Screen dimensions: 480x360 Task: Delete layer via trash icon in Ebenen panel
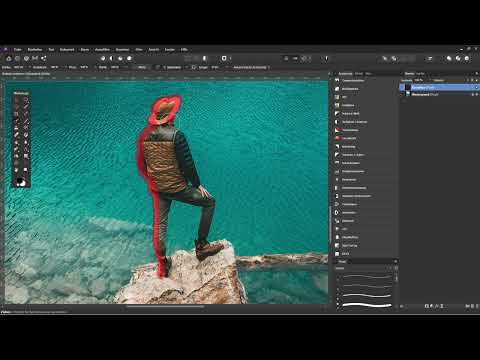coord(477,306)
